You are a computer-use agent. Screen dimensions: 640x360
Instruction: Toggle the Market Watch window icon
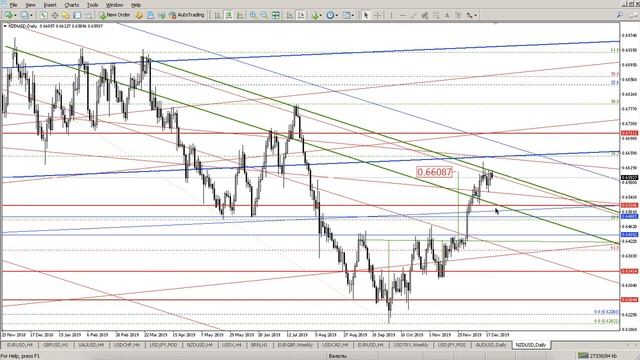(x=43, y=15)
